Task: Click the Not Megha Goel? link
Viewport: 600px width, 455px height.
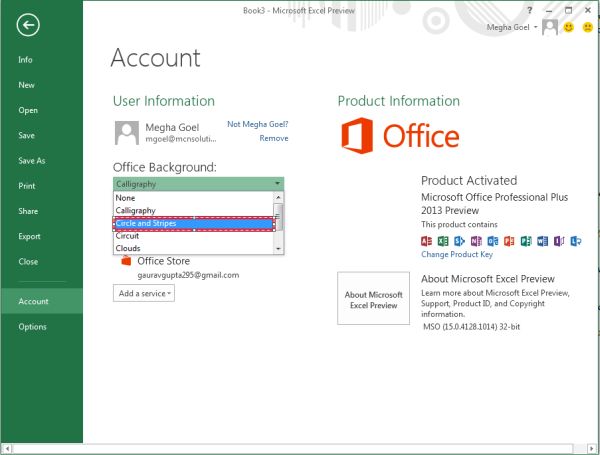Action: 258,124
